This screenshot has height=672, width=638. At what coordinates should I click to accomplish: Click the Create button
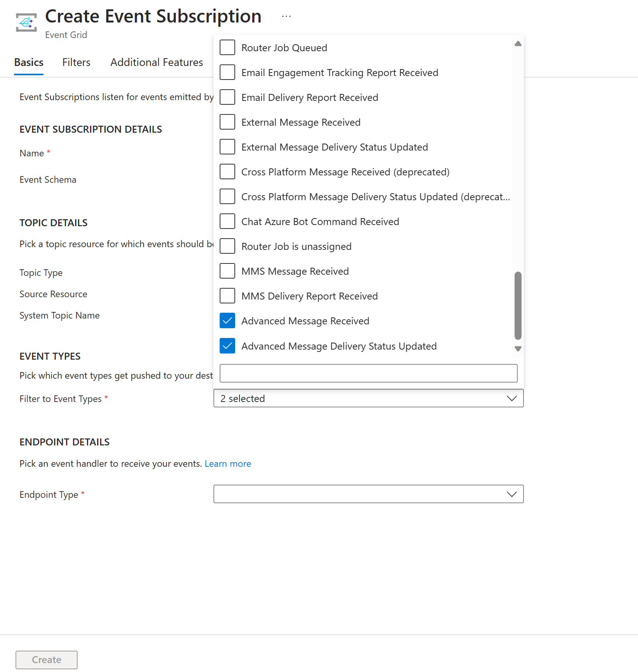[x=47, y=660]
